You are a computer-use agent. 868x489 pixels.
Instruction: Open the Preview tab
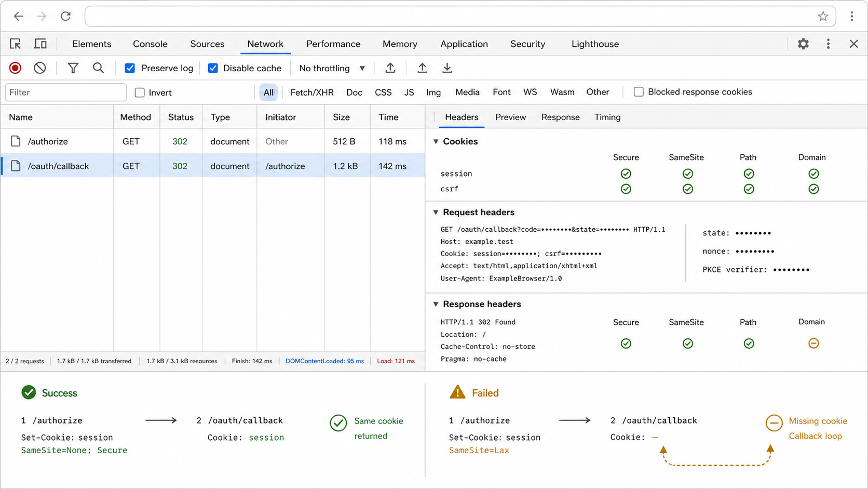click(x=510, y=117)
